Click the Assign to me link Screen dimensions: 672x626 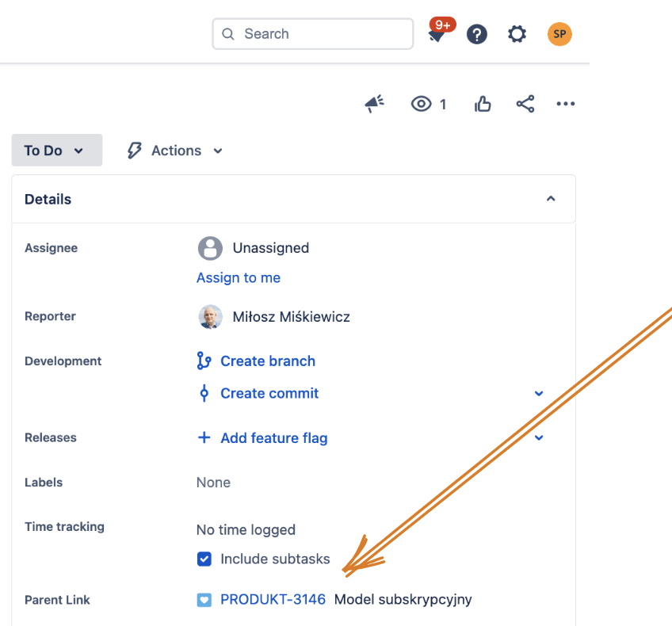(239, 278)
